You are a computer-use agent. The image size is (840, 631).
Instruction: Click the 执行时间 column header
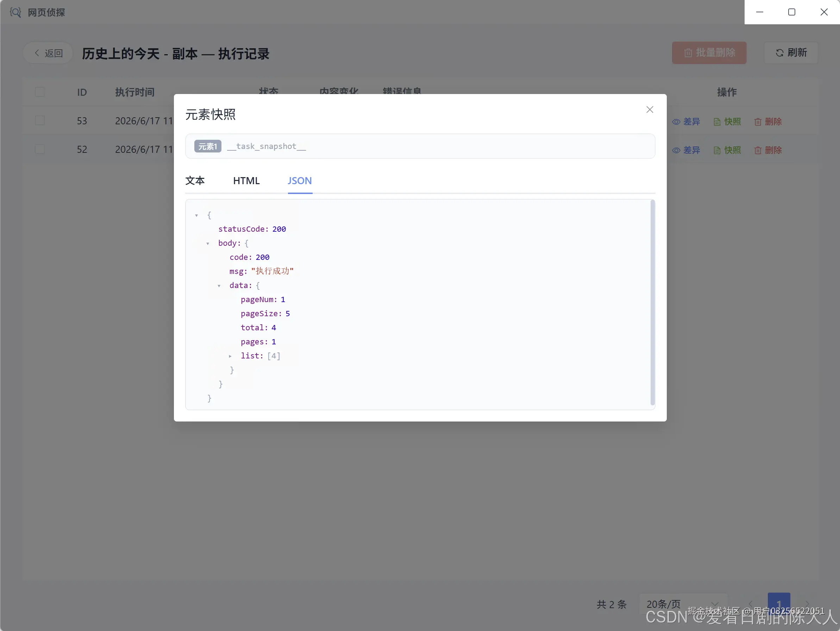click(x=135, y=92)
